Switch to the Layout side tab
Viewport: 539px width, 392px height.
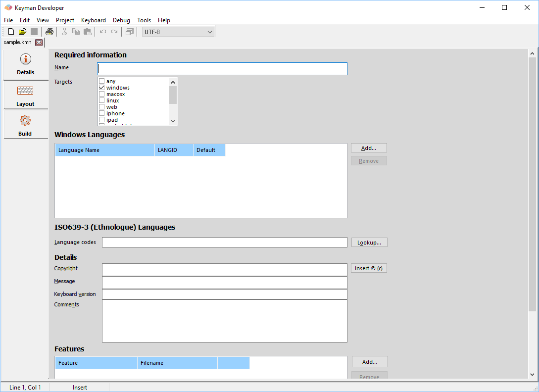[x=25, y=96]
